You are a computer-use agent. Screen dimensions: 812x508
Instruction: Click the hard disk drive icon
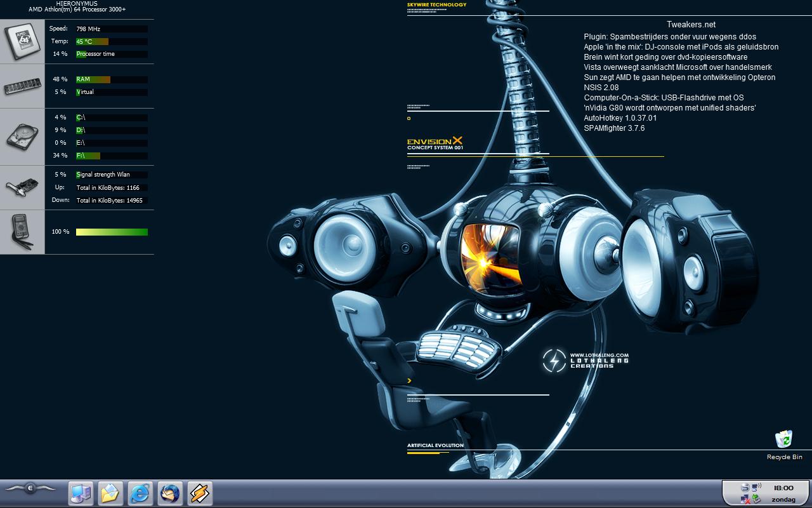22,137
